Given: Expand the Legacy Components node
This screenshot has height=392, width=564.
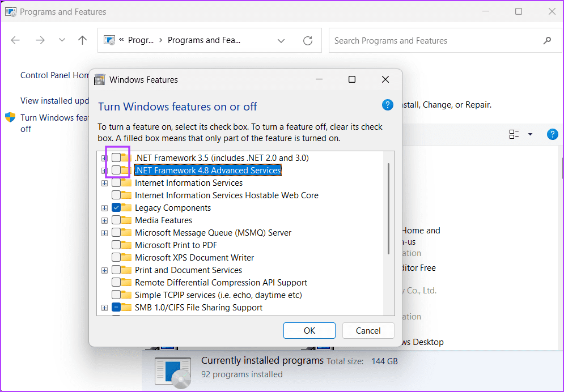Looking at the screenshot, I should pos(104,208).
